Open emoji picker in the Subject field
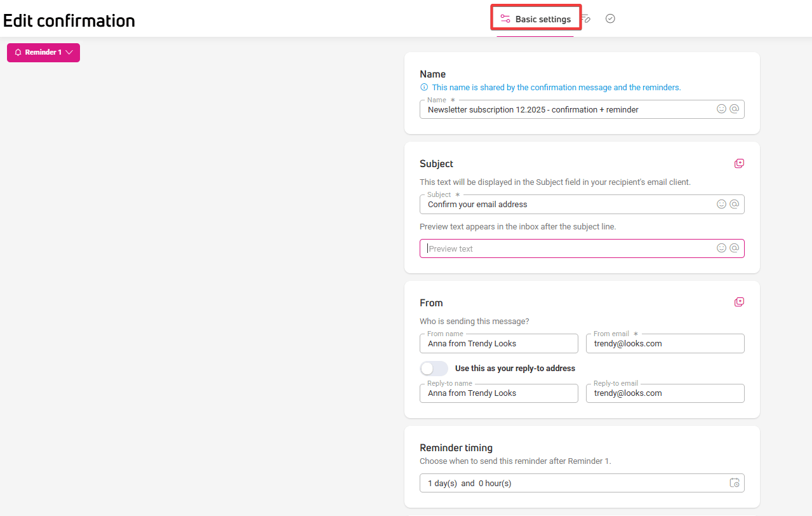 (721, 204)
